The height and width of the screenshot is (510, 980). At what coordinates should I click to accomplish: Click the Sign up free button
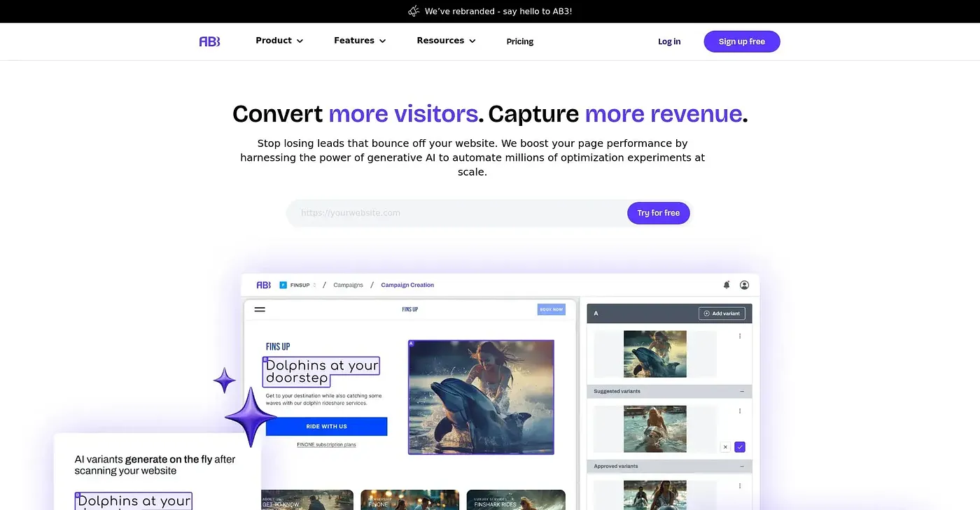click(742, 41)
